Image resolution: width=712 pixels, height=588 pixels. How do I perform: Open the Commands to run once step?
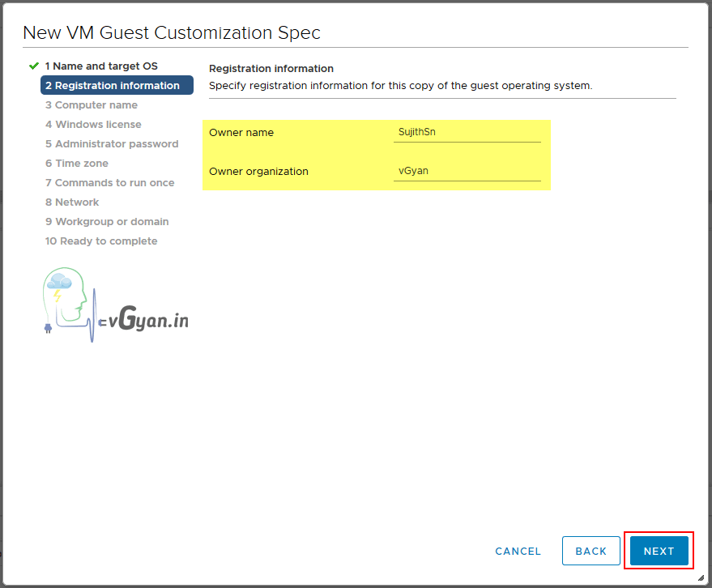coord(110,182)
